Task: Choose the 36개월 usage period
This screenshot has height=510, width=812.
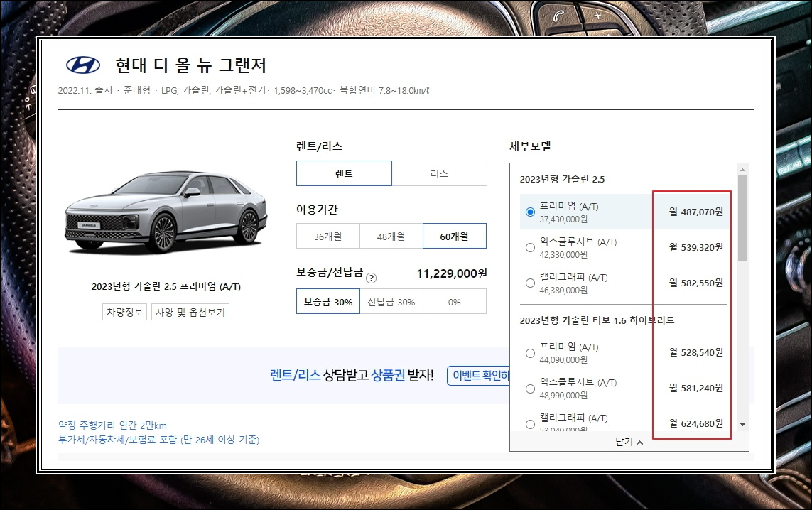Action: [327, 237]
